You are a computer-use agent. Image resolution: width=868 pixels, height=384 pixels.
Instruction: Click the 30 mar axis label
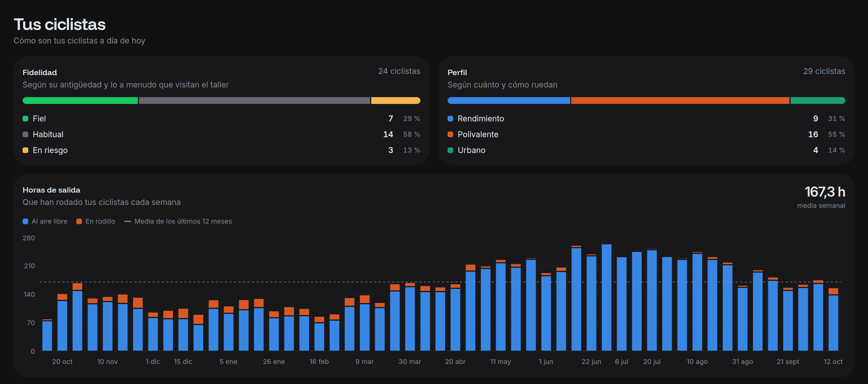[410, 361]
